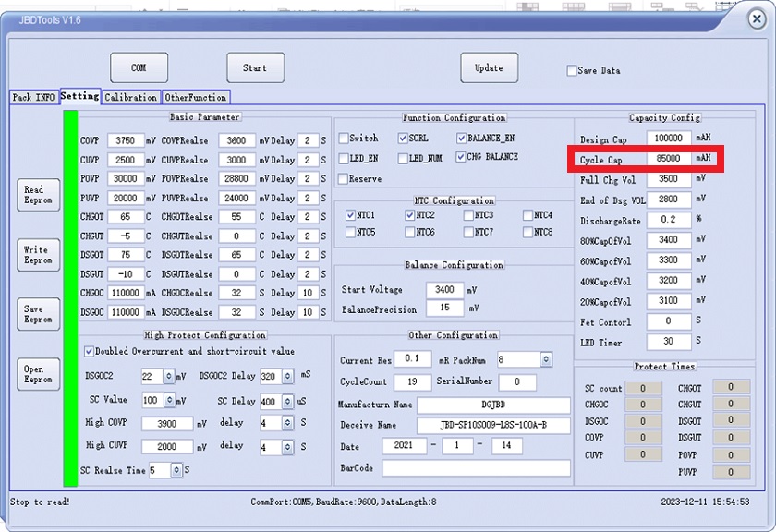The height and width of the screenshot is (532, 776).
Task: Click the Read Eeprom button
Action: pyautogui.click(x=39, y=195)
